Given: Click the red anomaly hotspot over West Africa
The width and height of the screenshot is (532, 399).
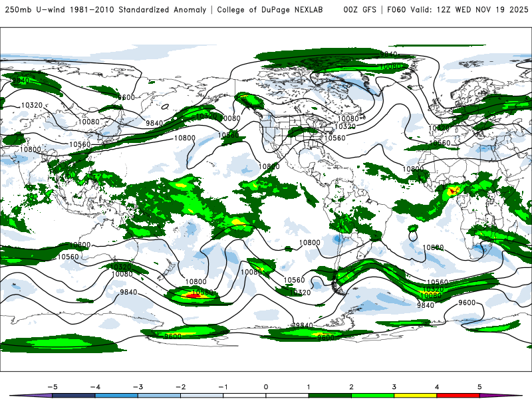Looking at the screenshot, I should coord(454,192).
